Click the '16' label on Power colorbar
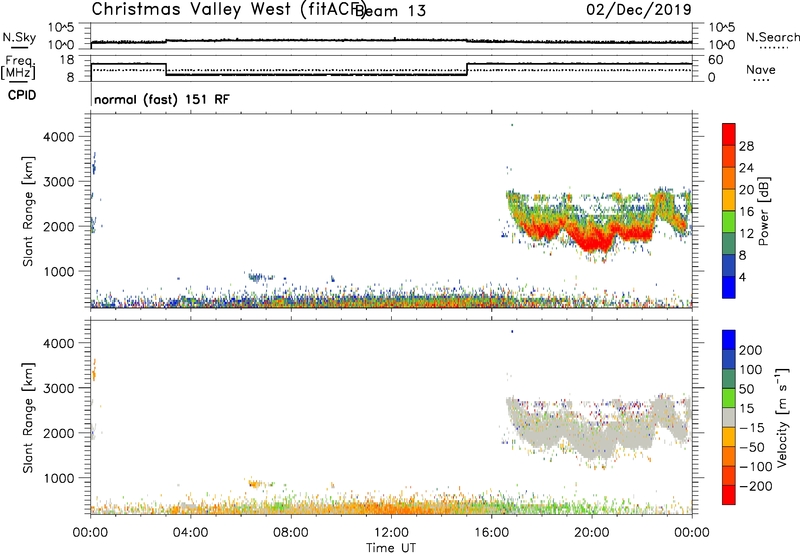This screenshot has height=554, width=800. click(x=746, y=212)
